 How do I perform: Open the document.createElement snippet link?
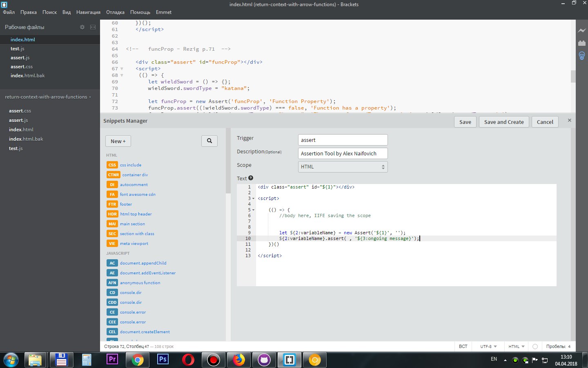click(145, 332)
